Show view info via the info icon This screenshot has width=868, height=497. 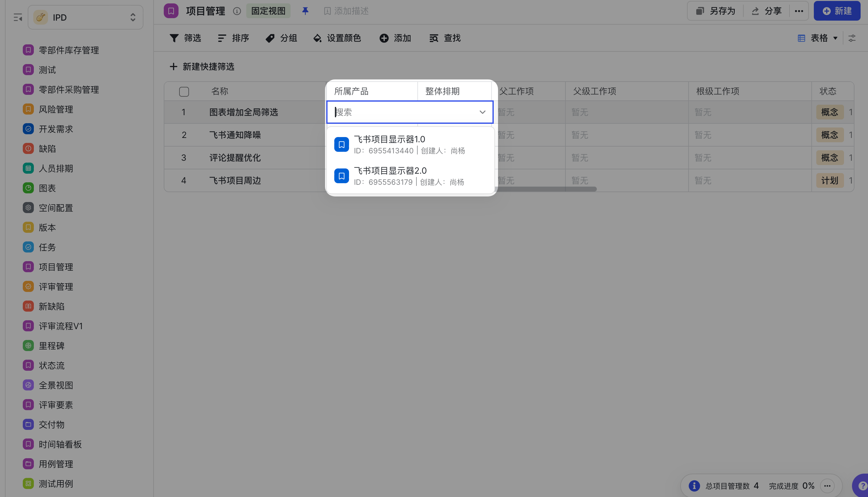[x=237, y=11]
